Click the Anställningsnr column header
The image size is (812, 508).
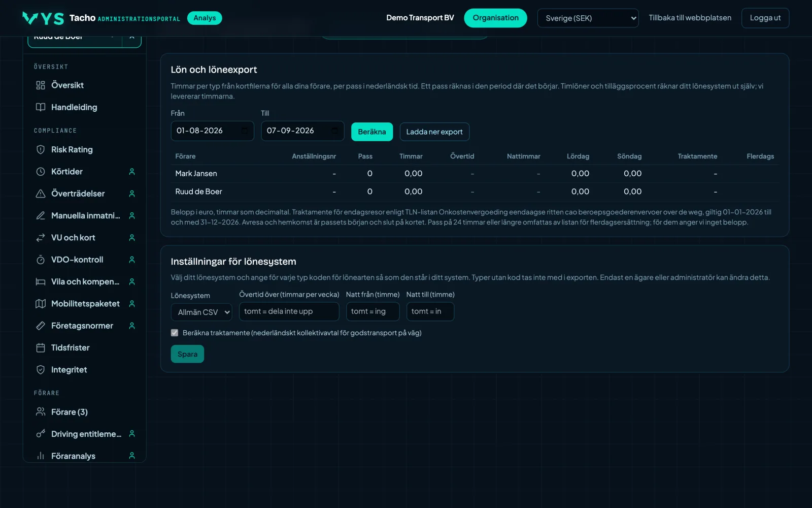[314, 156]
